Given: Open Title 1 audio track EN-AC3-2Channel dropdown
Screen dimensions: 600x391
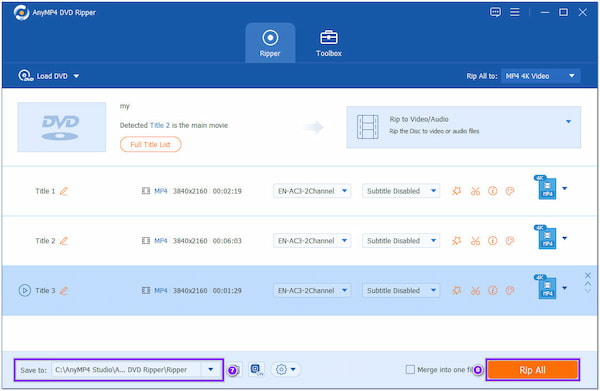Looking at the screenshot, I should [x=312, y=191].
